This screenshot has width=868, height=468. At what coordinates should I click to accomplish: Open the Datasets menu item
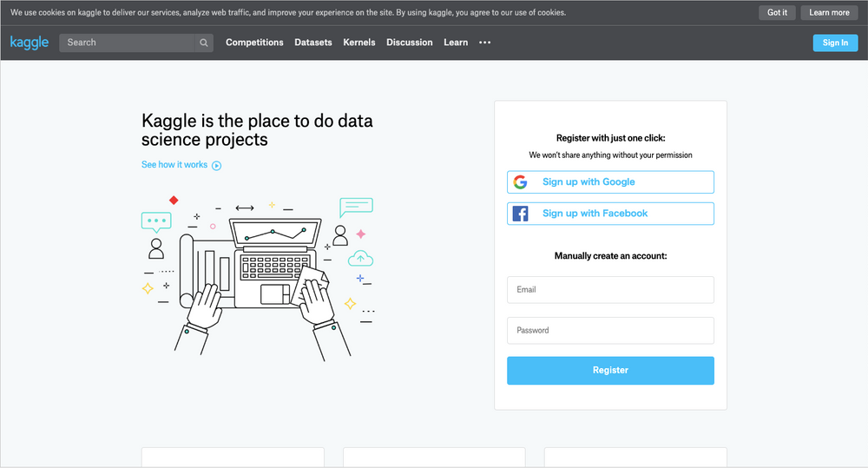[x=313, y=43]
